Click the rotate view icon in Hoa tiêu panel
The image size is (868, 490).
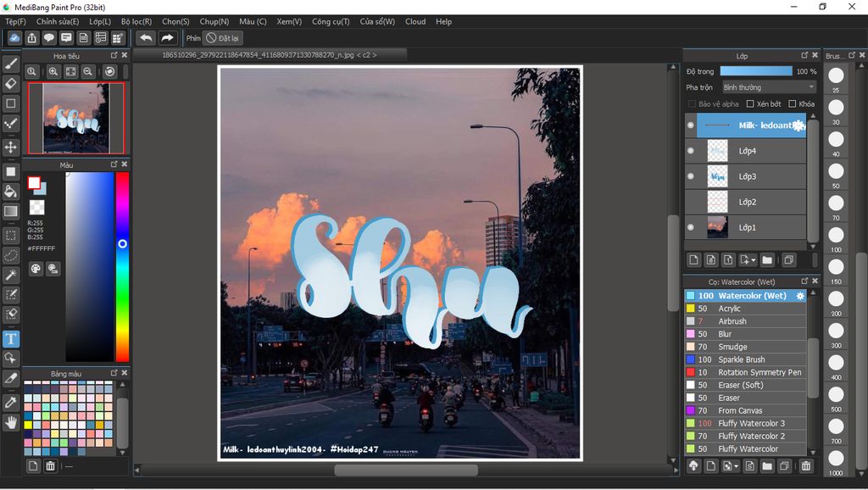point(110,71)
